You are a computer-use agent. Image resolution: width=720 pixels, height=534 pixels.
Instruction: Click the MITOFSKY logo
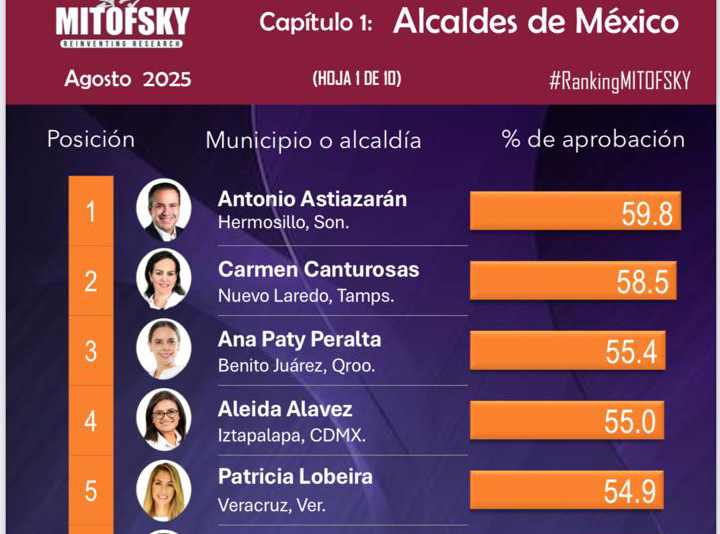[x=122, y=24]
